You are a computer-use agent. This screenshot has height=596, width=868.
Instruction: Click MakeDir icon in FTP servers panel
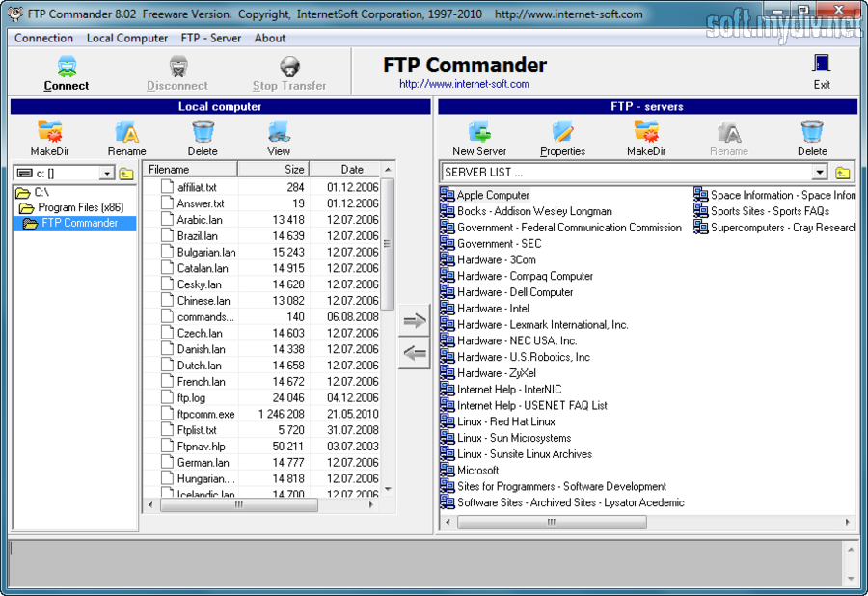(646, 132)
